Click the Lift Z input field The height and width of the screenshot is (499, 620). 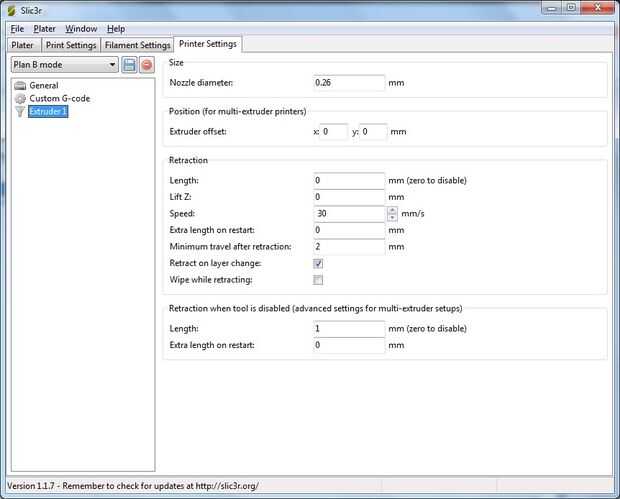coord(349,197)
